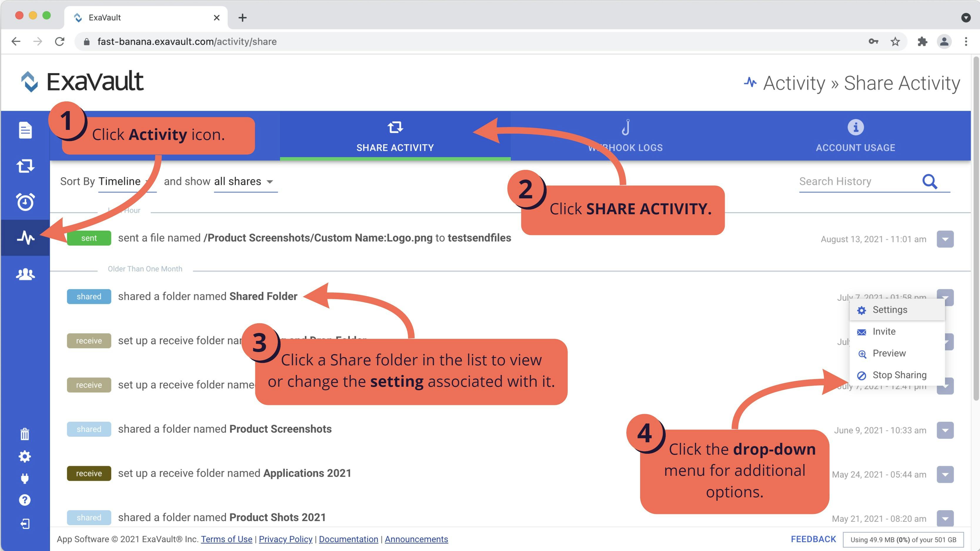Click the site lock icon in address bar
The height and width of the screenshot is (551, 980).
click(87, 41)
